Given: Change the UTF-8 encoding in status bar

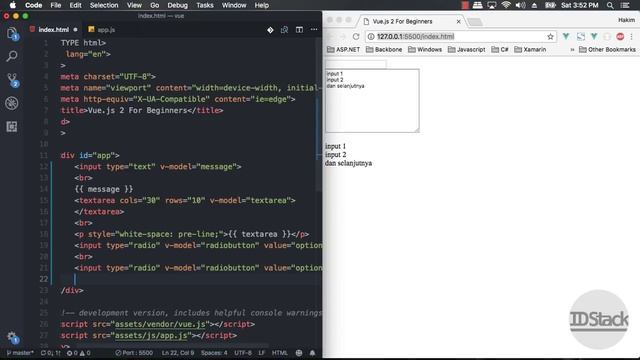Looking at the screenshot, I should [242, 353].
